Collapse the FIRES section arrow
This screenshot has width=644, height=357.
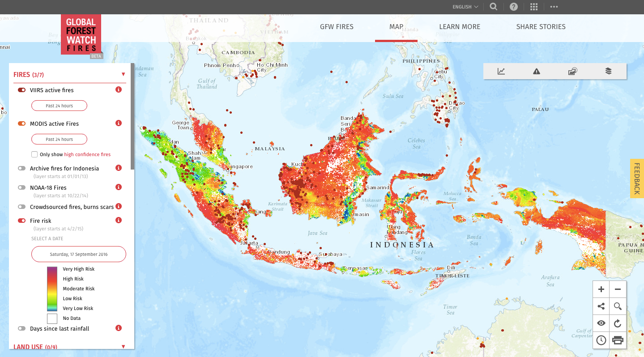click(x=123, y=74)
